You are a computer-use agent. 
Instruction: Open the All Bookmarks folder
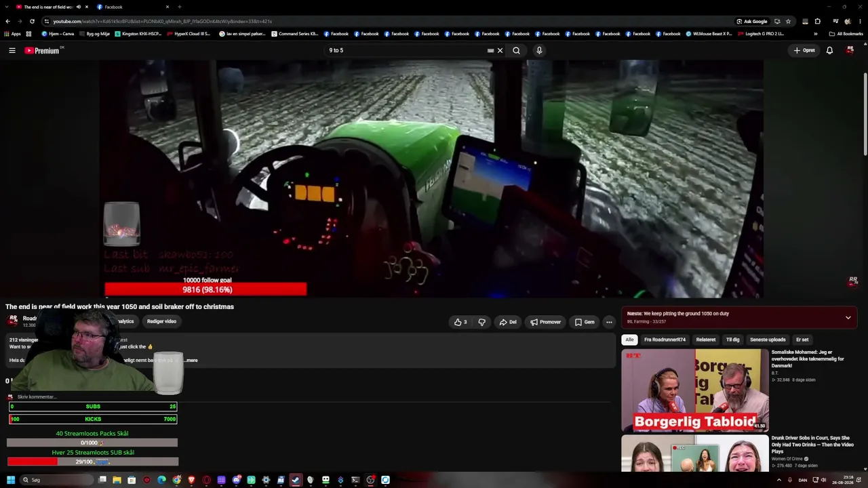[846, 34]
